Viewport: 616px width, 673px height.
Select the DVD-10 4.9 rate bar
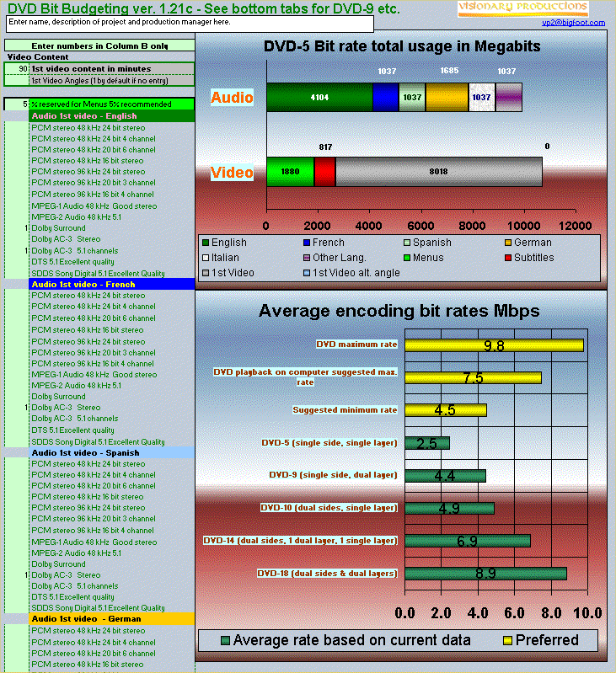pyautogui.click(x=449, y=508)
